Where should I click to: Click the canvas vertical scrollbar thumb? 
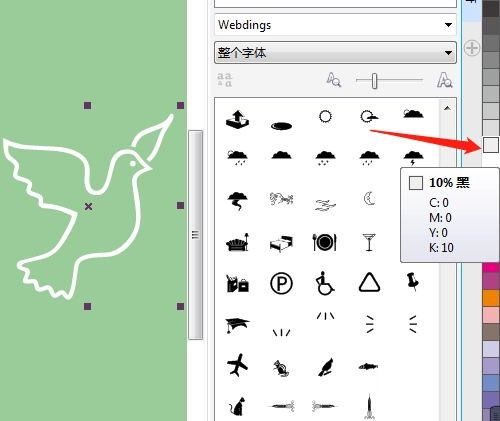coord(196,235)
